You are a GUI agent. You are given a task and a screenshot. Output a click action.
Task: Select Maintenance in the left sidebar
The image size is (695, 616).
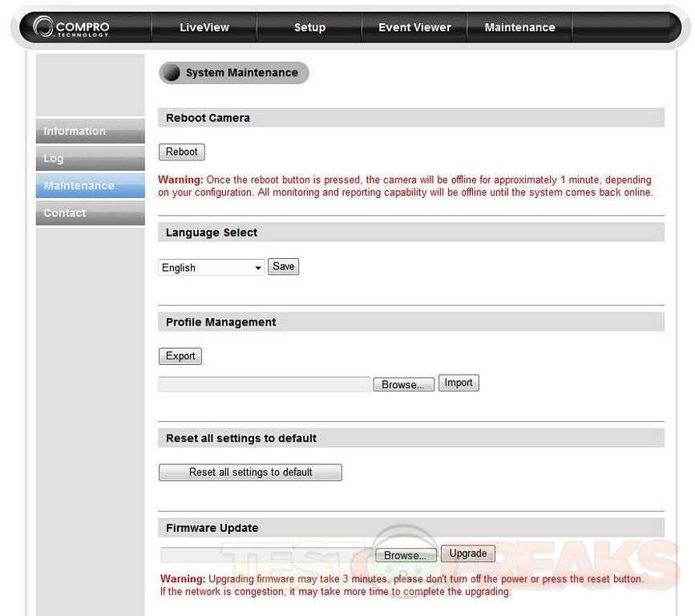click(x=90, y=186)
